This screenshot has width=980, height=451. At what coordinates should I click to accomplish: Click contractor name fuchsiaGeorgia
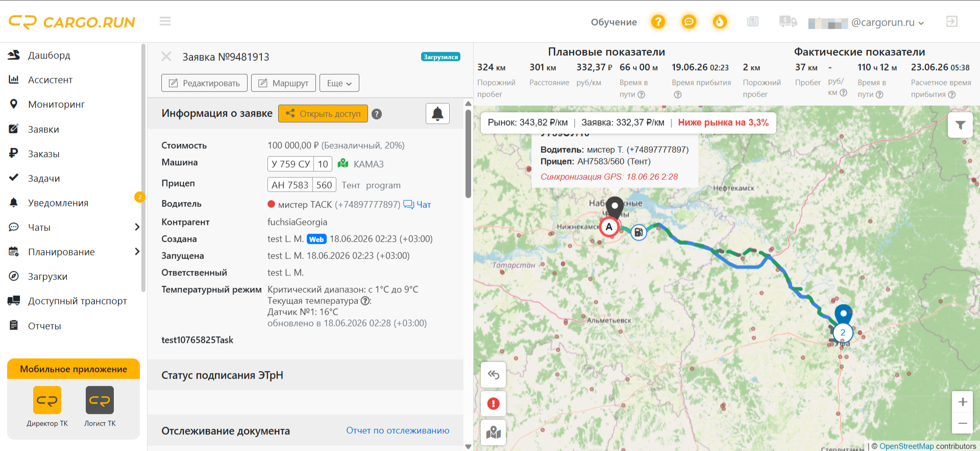tap(297, 222)
